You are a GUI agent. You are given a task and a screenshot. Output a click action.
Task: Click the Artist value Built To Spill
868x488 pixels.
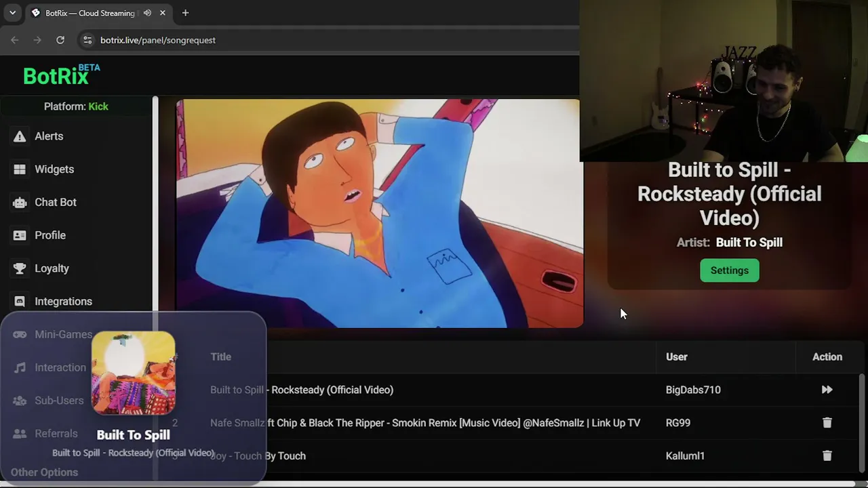pos(749,243)
